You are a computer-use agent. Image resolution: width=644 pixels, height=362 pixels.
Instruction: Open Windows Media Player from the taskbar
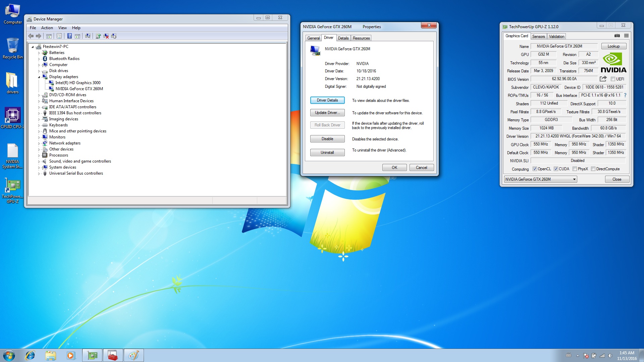coord(70,355)
